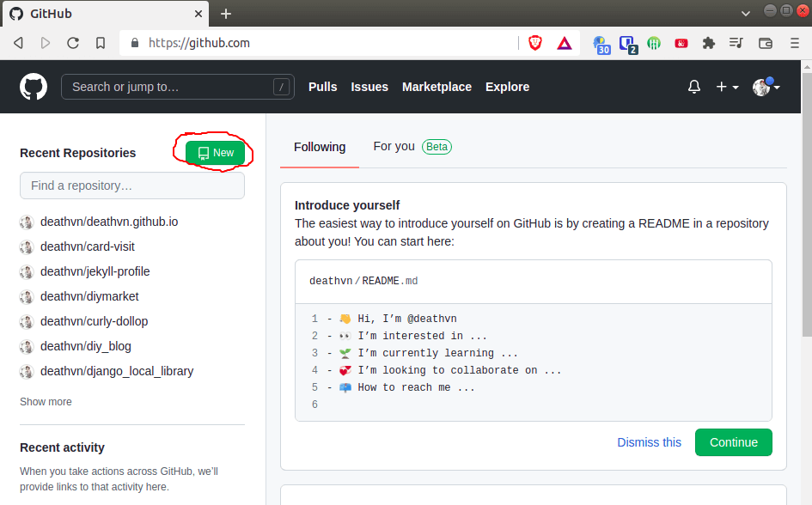The image size is (812, 505).
Task: Open the playlist/media queue icon
Action: coord(736,43)
